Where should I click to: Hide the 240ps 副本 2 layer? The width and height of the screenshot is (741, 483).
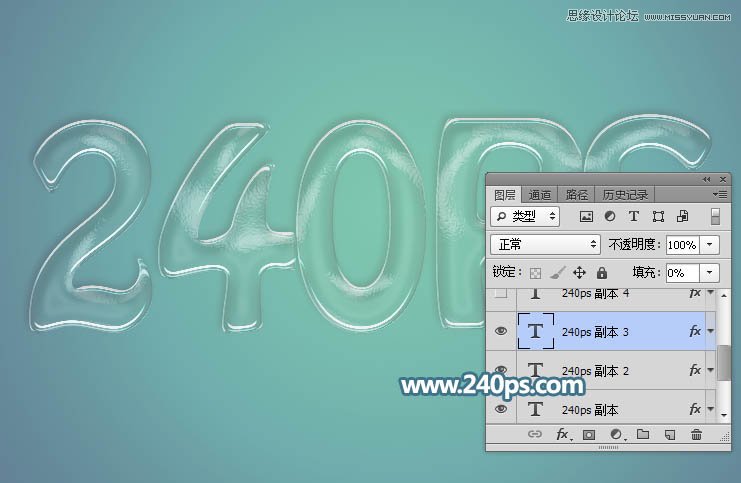[x=501, y=370]
